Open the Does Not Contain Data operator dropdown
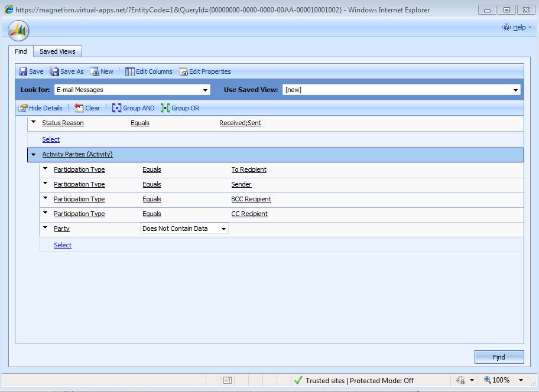The height and width of the screenshot is (392, 539). pyautogui.click(x=223, y=229)
